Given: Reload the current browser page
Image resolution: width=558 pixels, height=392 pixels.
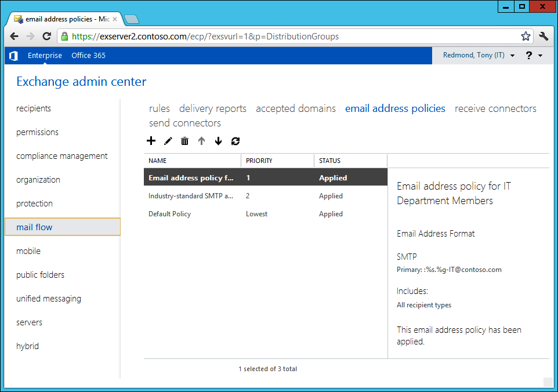Looking at the screenshot, I should pos(46,37).
